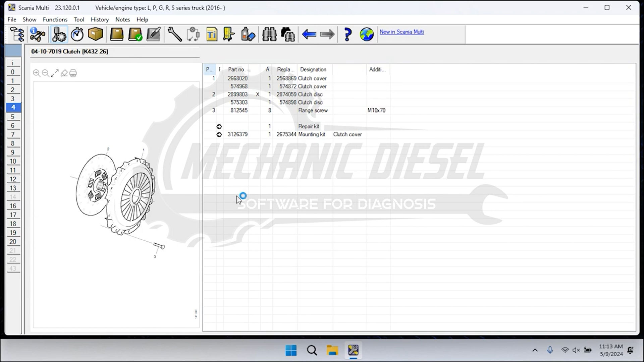Show hidden tray icons chevron

pos(535,350)
